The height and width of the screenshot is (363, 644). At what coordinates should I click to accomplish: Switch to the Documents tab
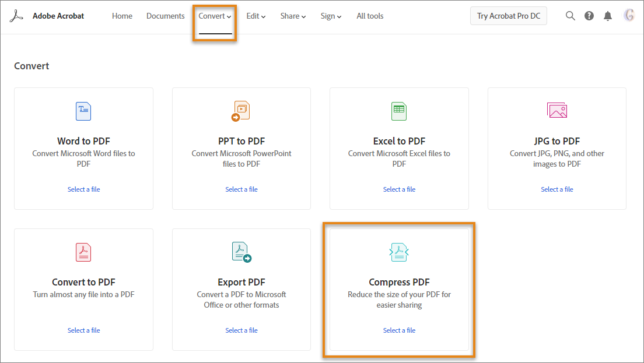coord(165,16)
